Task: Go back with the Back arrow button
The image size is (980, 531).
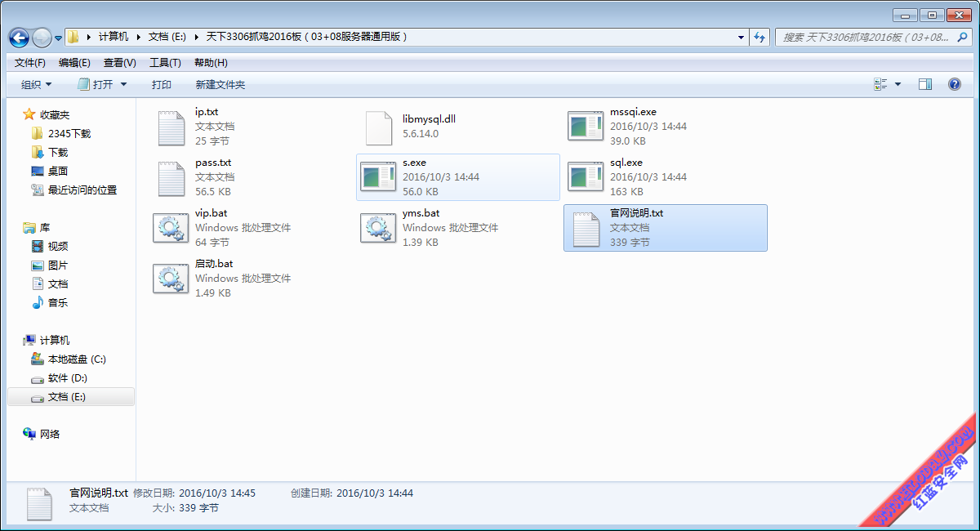Action: [x=19, y=37]
